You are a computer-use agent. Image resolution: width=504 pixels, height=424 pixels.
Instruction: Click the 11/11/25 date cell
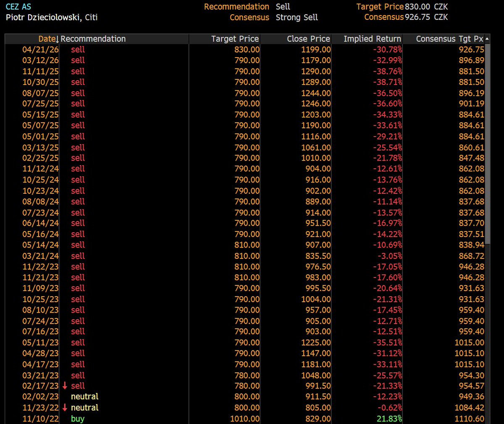click(x=40, y=71)
